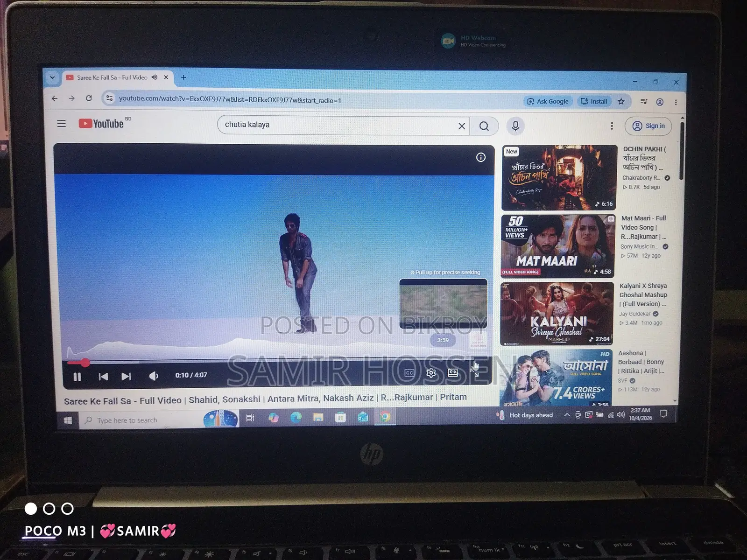Screen dimensions: 747x560
Task: Show hidden system tray icons
Action: tap(567, 415)
